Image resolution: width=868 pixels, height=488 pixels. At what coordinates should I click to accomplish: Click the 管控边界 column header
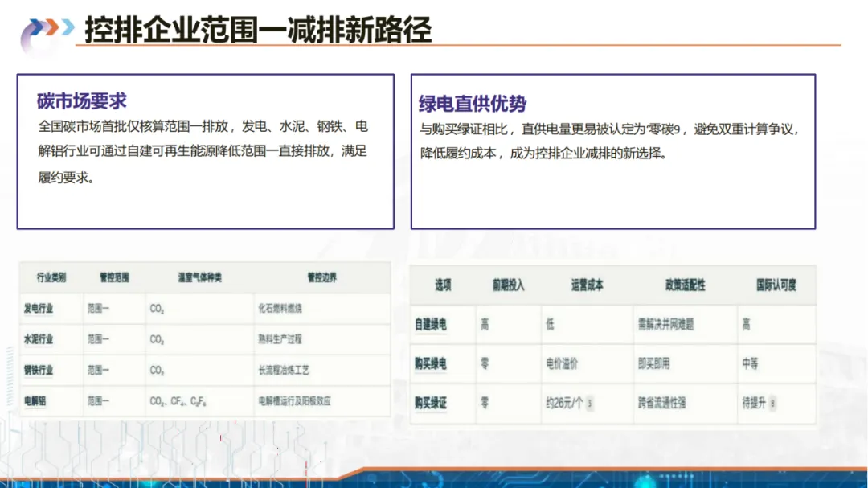(x=321, y=277)
